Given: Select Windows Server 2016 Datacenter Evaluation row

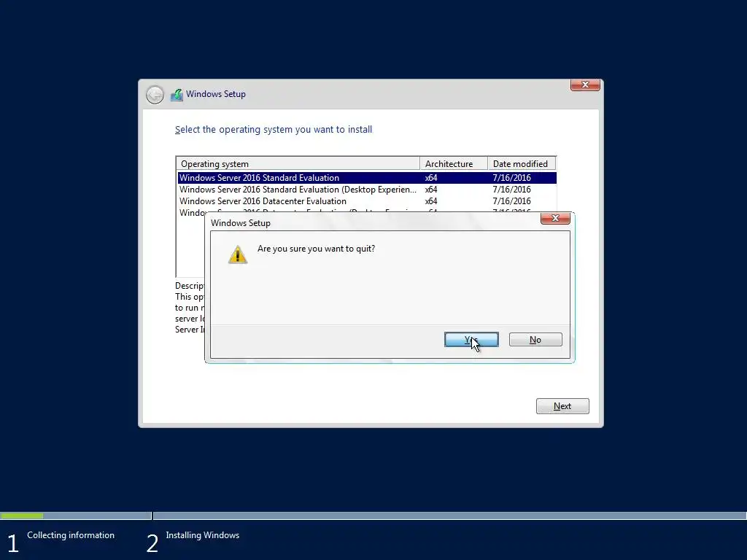Looking at the screenshot, I should point(367,201).
